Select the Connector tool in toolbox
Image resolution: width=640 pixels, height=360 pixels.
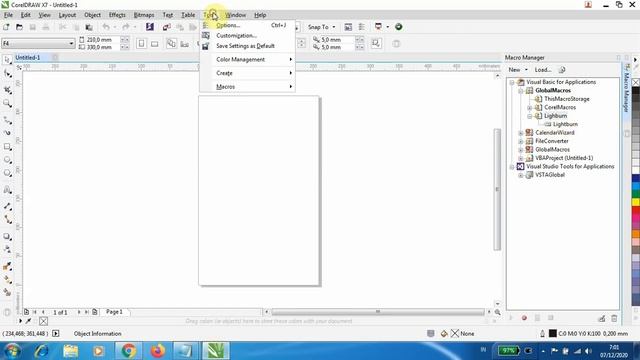click(7, 220)
